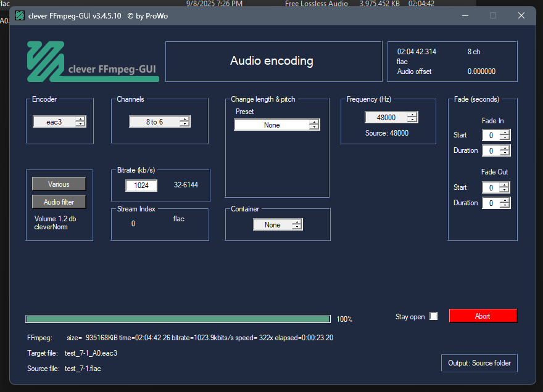Screen dimensions: 543x392
Task: Click the duration 02:04:42.314 text
Action: pyautogui.click(x=417, y=52)
